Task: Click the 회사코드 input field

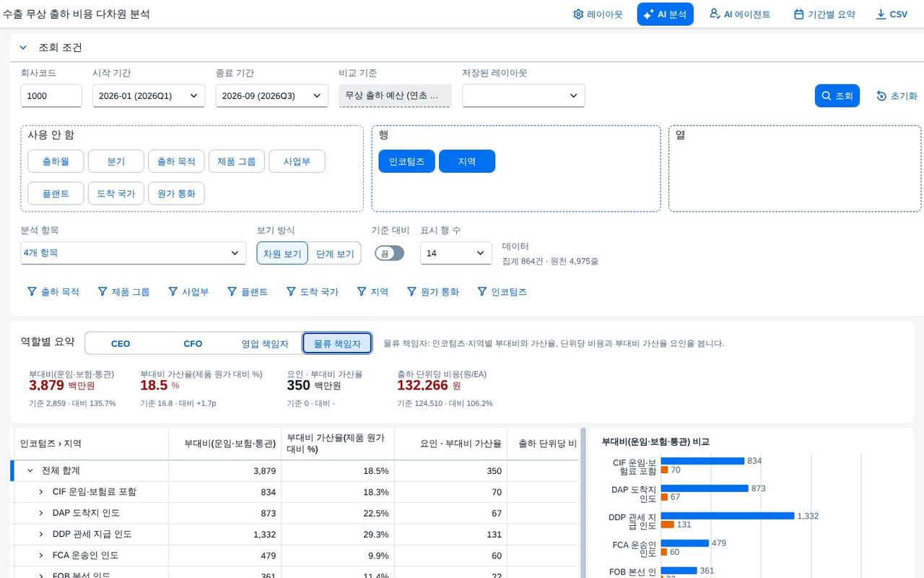Action: (51, 95)
